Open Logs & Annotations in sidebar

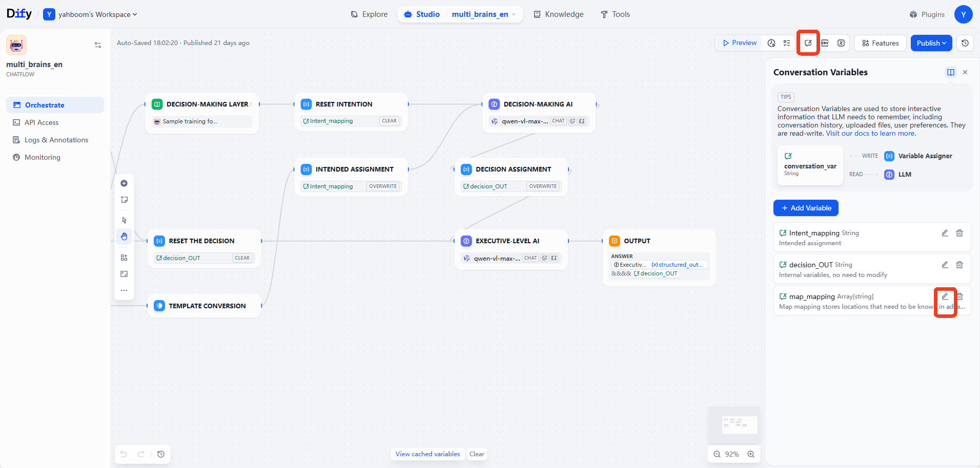[55, 140]
